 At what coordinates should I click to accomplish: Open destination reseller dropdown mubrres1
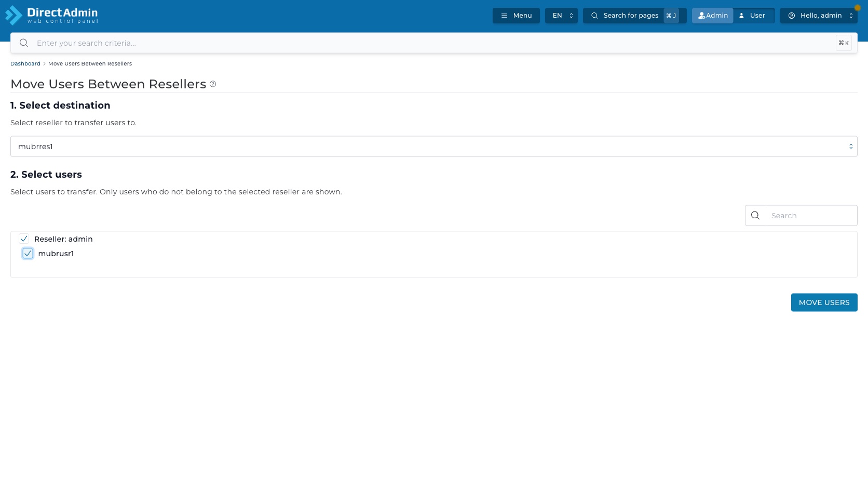434,147
